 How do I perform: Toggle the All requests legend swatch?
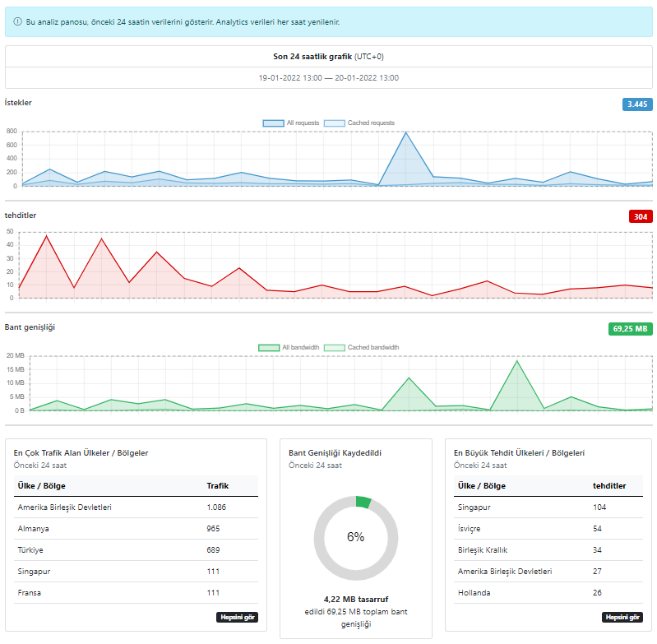click(x=273, y=123)
